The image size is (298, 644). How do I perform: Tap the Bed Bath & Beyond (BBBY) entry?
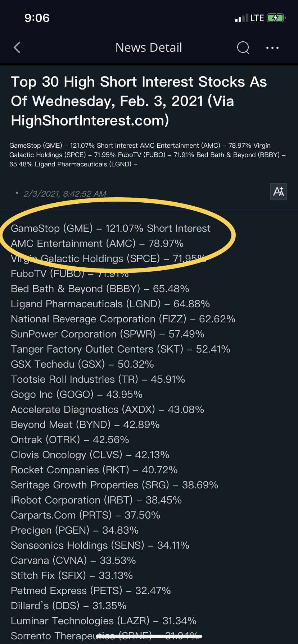click(100, 289)
